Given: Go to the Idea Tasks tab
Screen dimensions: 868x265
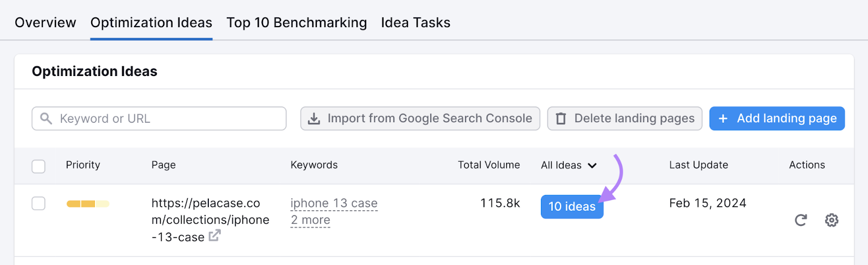Looking at the screenshot, I should 416,23.
